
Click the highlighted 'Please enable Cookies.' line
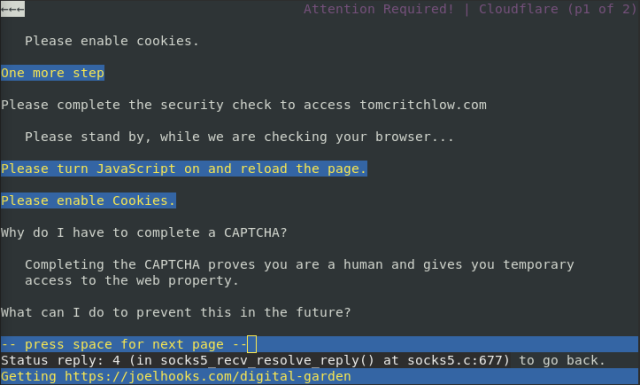tap(88, 200)
